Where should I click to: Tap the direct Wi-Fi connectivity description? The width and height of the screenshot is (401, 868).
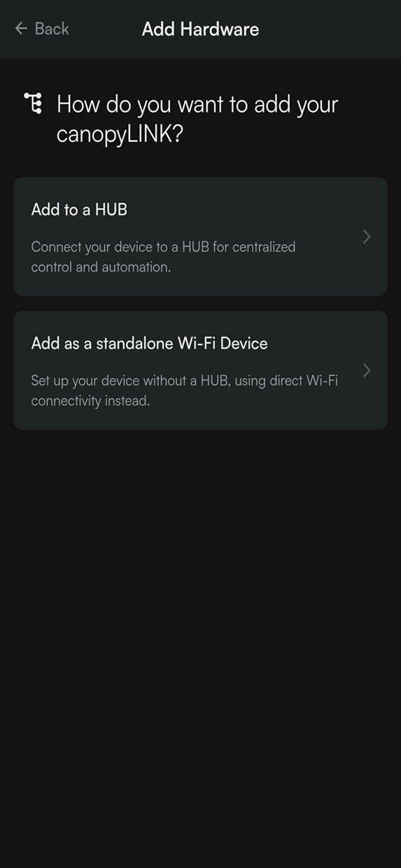coord(185,391)
